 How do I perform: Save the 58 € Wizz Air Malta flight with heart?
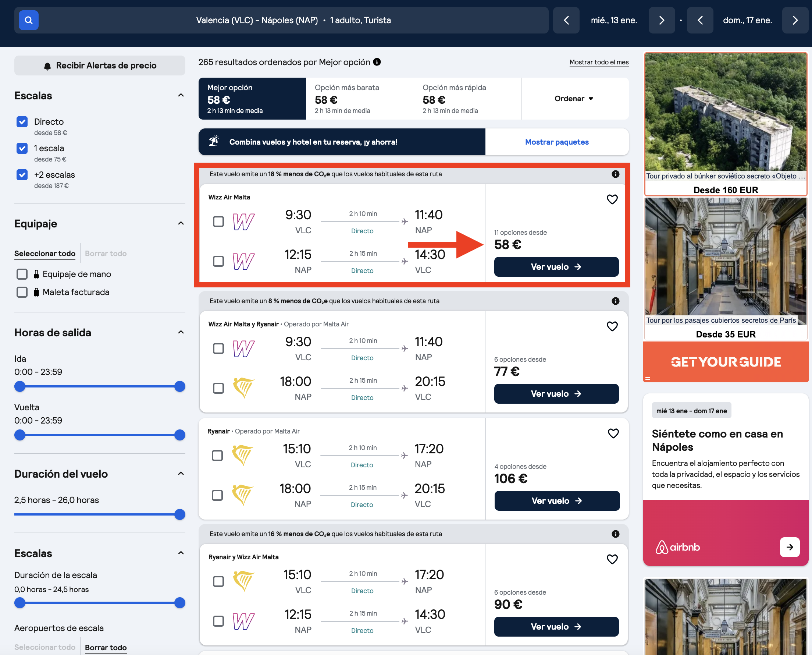click(612, 199)
